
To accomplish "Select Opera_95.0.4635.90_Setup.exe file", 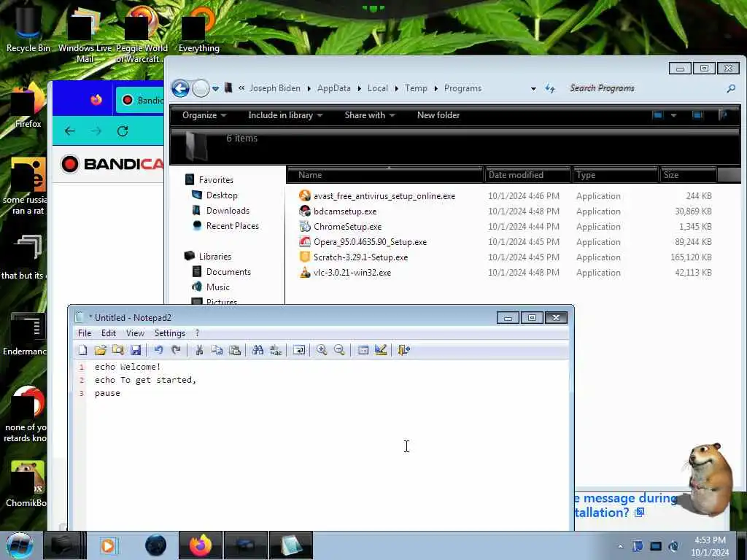I will point(370,242).
